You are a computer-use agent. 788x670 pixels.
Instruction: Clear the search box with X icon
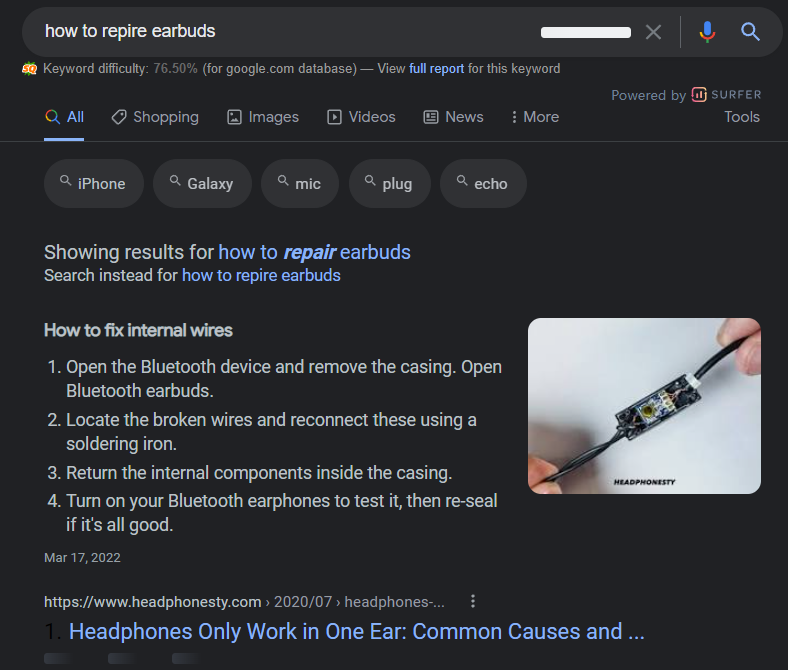653,32
